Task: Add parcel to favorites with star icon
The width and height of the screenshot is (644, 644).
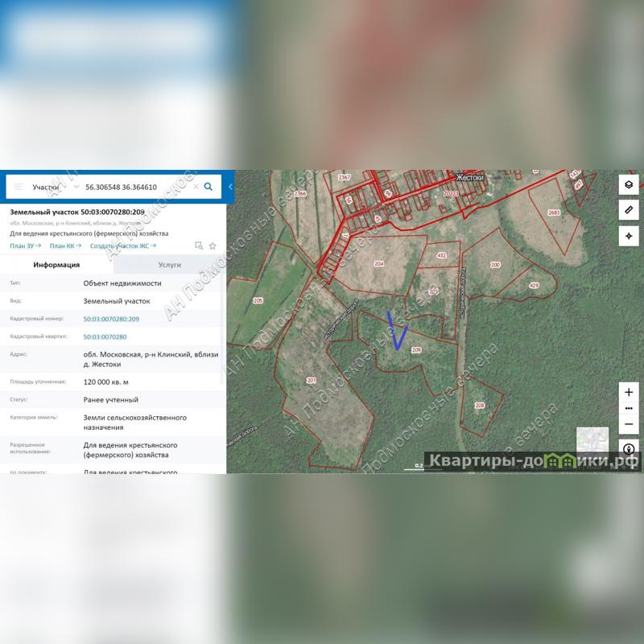Action: coord(213,246)
